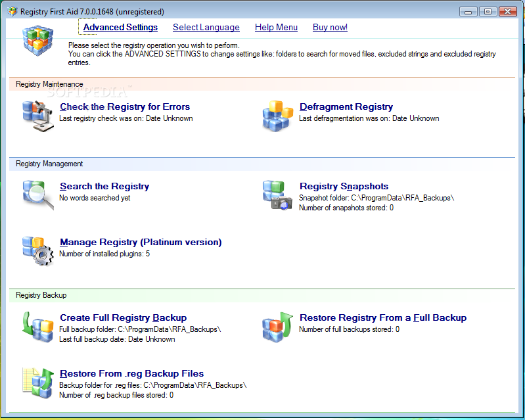Click the Registry Snapshots camera icon

[277, 195]
